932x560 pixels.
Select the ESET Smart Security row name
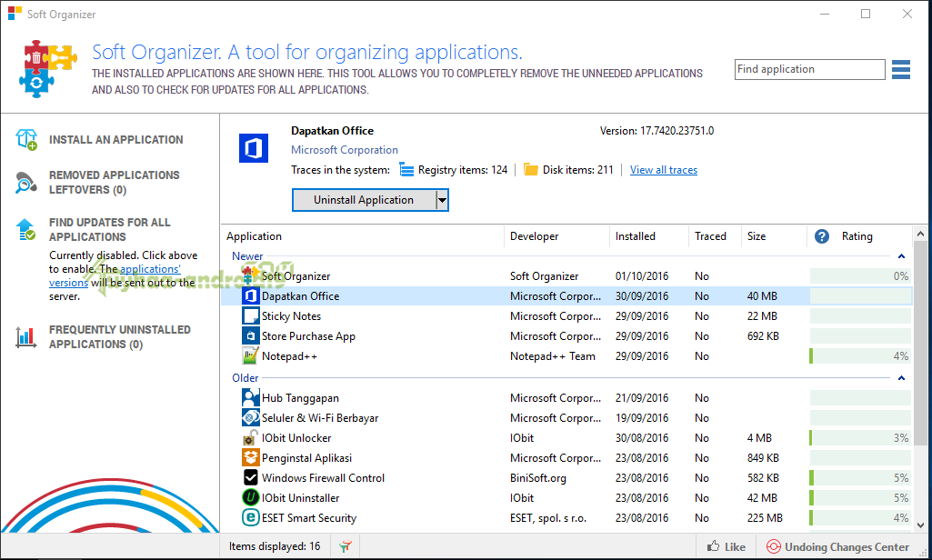[309, 518]
